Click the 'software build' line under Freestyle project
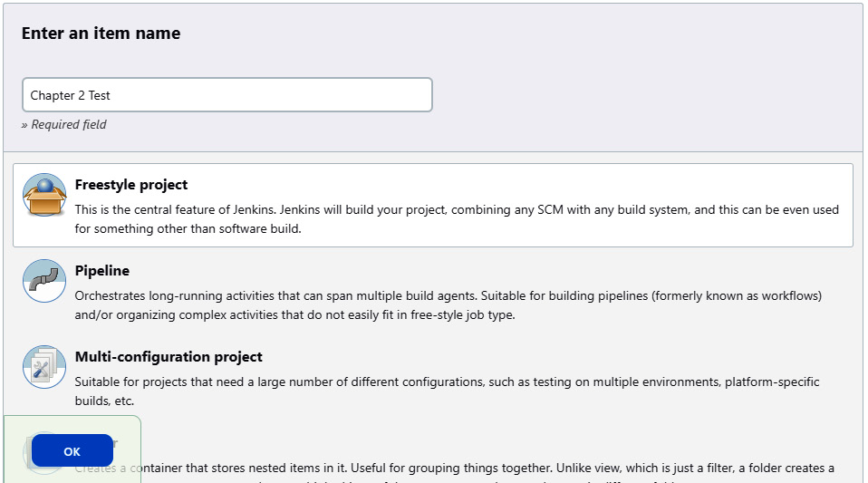 [x=188, y=228]
